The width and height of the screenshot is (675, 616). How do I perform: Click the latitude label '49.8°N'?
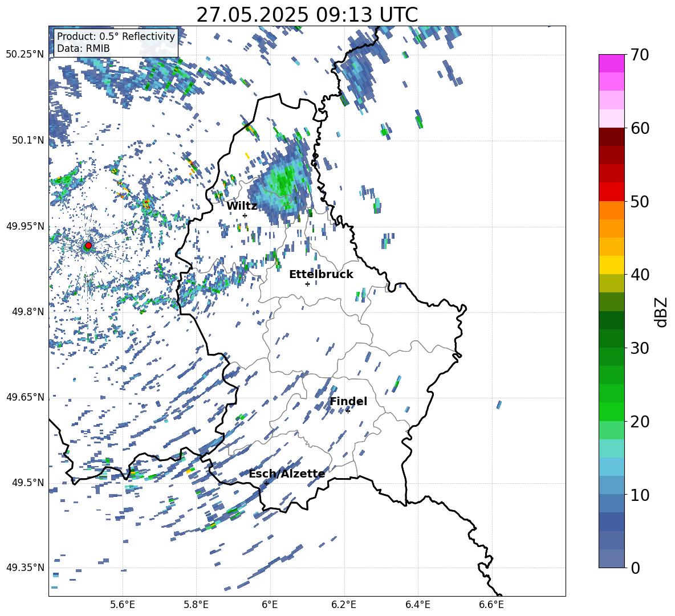point(27,311)
